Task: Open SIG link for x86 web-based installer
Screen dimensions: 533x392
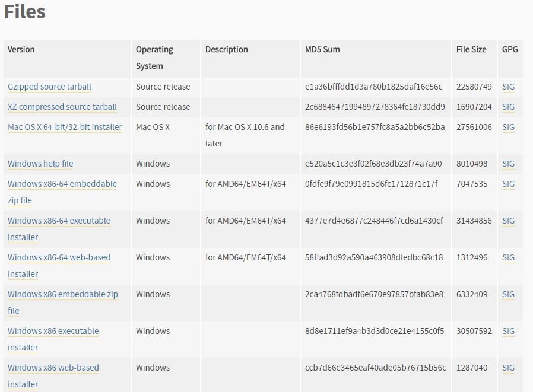Action: click(508, 368)
